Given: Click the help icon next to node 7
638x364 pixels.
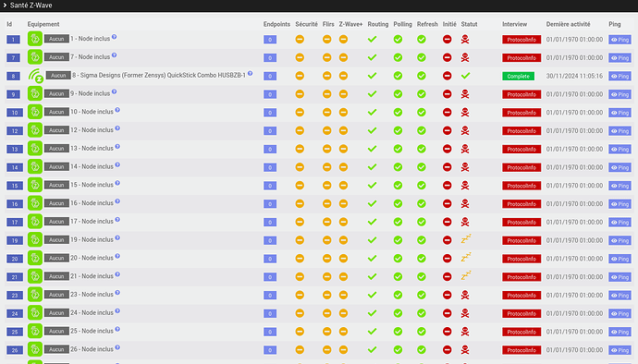Looking at the screenshot, I should tap(115, 55).
